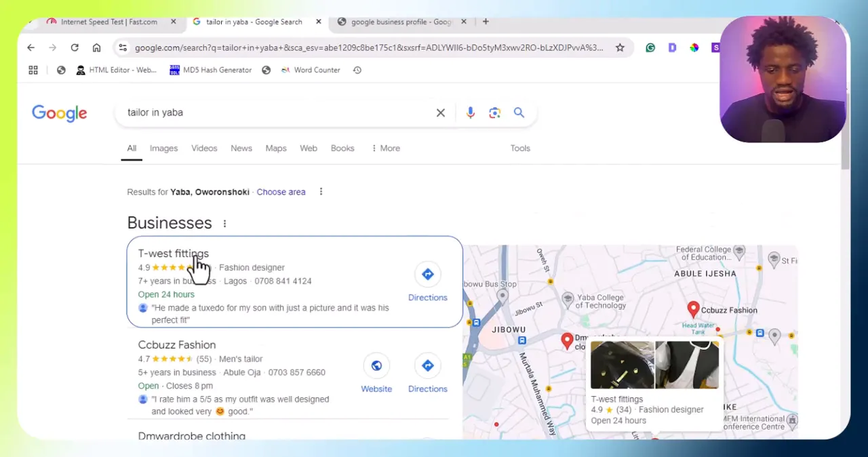Open the Videos results tab
This screenshot has height=457, width=868.
point(204,148)
